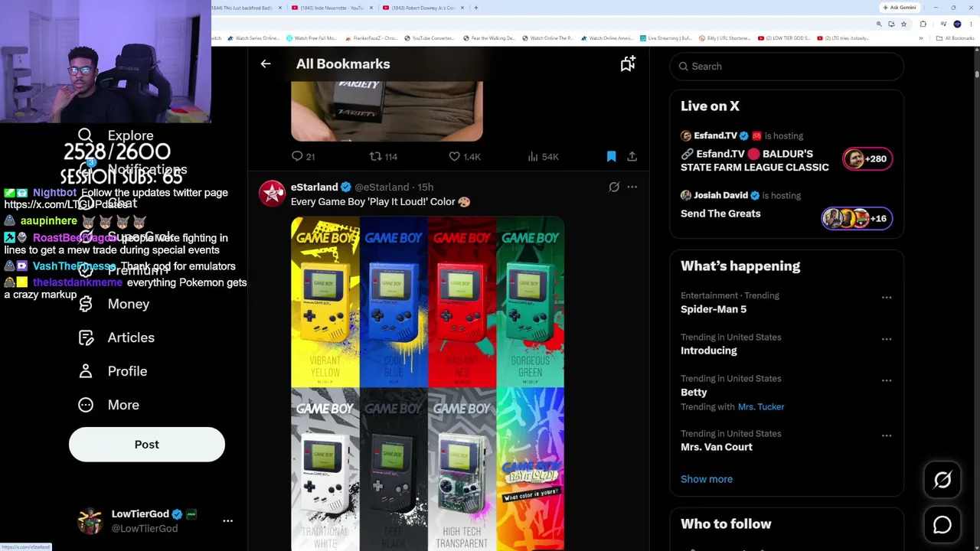980x551 pixels.
Task: Open the LowTierGod account switcher menu
Action: 227,520
